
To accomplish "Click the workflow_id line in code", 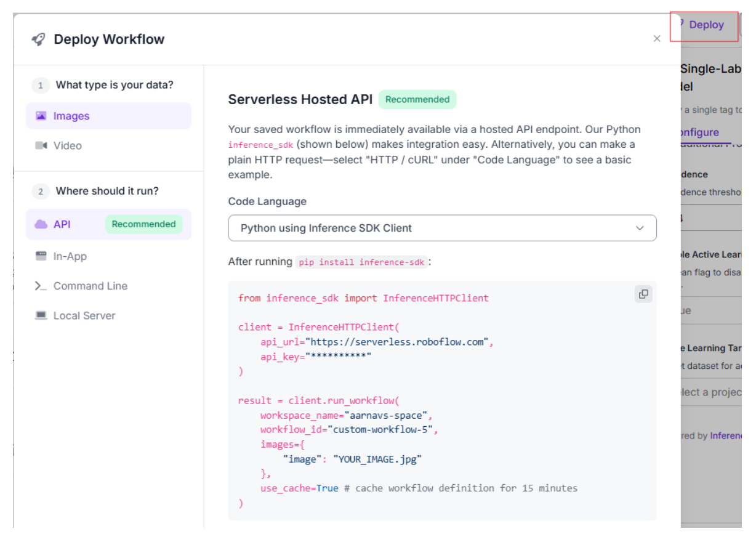I will [x=349, y=429].
